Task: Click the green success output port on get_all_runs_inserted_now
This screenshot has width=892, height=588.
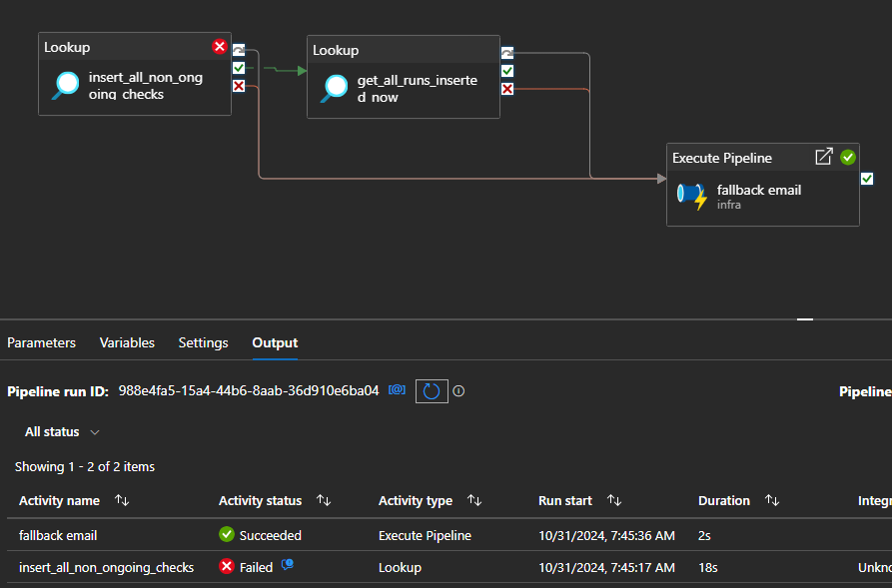Action: [x=506, y=70]
